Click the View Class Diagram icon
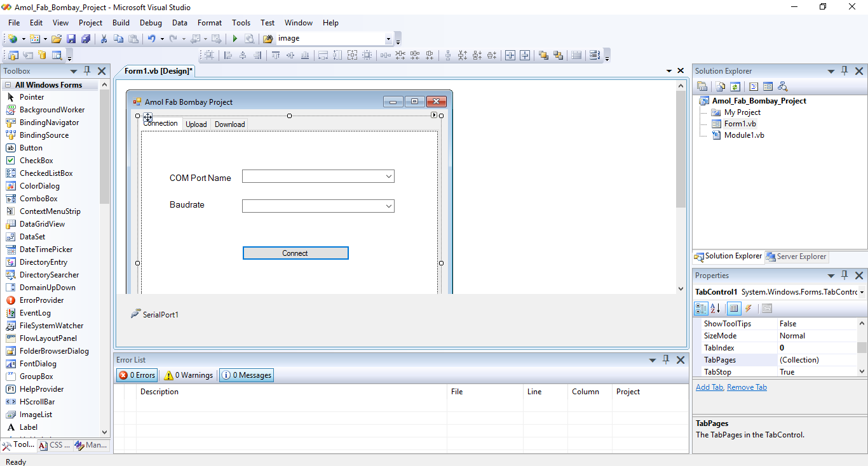 (783, 87)
